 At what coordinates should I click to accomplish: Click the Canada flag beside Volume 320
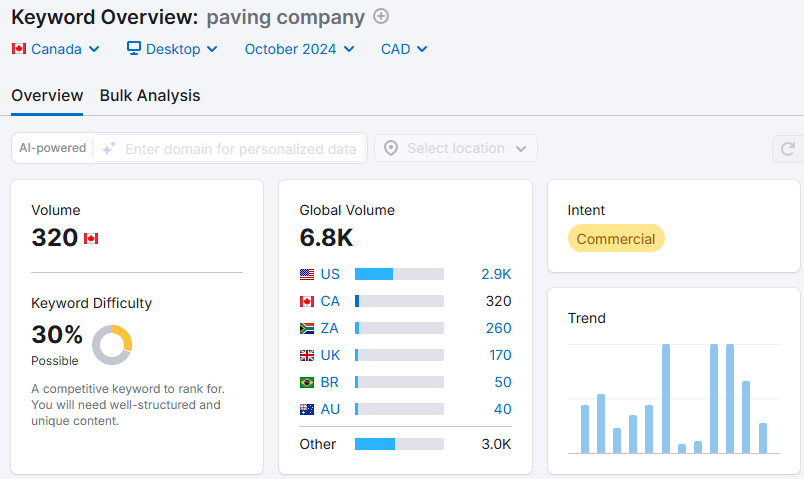(91, 238)
